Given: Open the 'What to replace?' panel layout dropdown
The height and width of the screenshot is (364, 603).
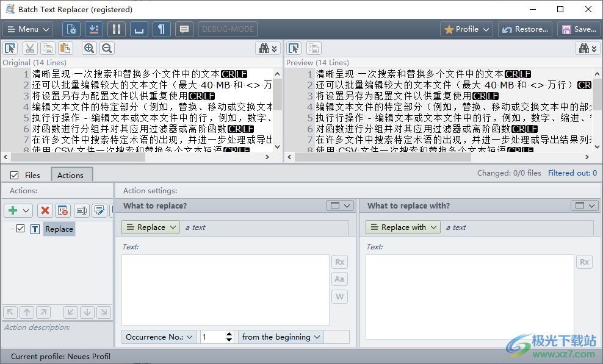Looking at the screenshot, I should pyautogui.click(x=340, y=205).
